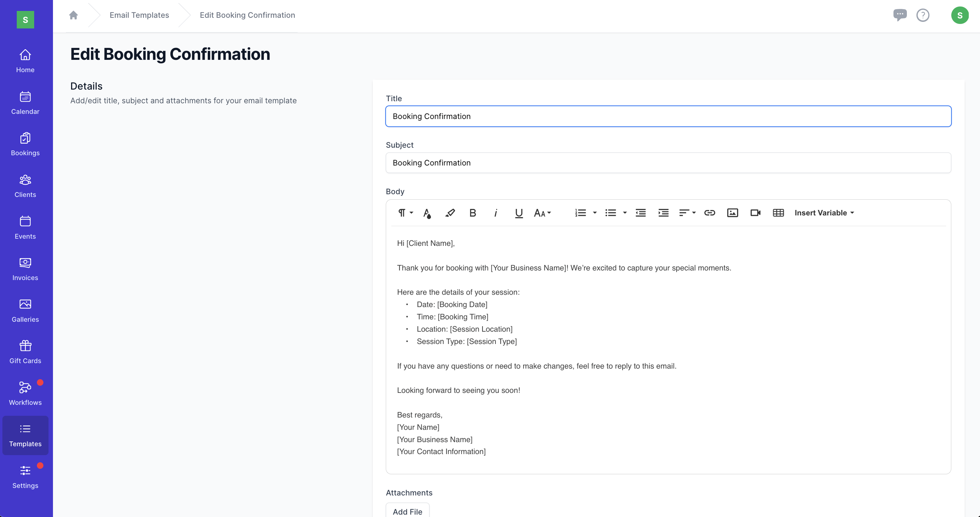Open Home in the sidebar
The height and width of the screenshot is (517, 980).
coord(25,61)
